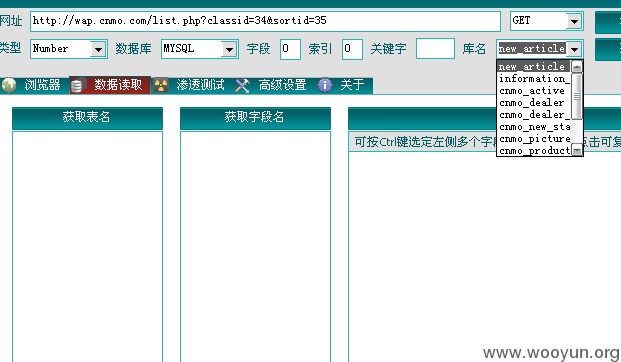621x362 pixels.
Task: Click the globe browser icon
Action: point(9,85)
